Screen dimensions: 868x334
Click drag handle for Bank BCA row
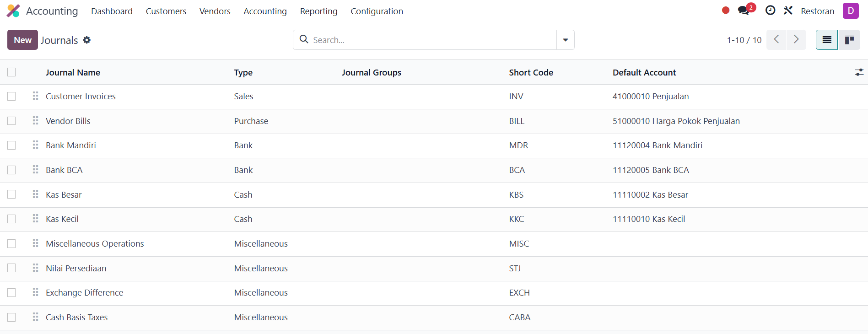35,170
